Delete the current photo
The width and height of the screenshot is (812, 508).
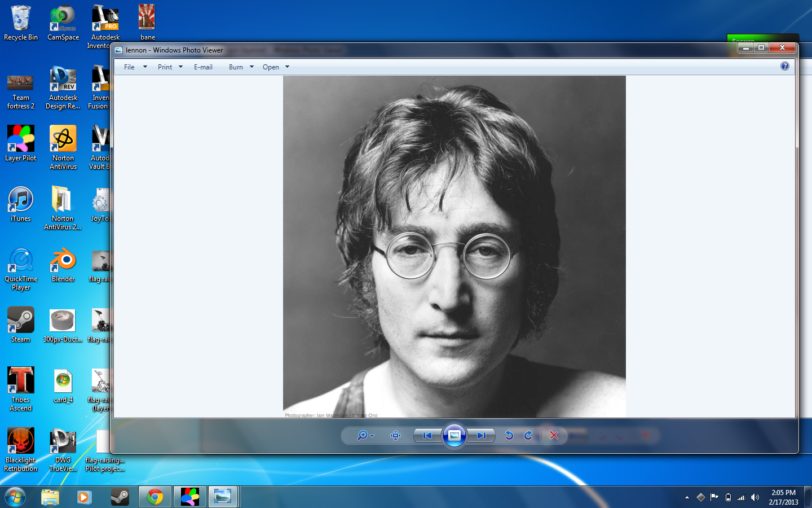[554, 435]
